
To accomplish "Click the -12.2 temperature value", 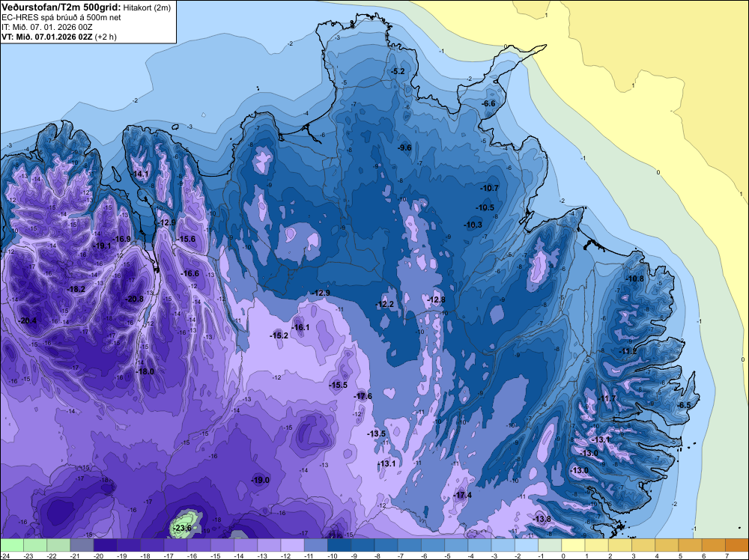I will pos(384,304).
